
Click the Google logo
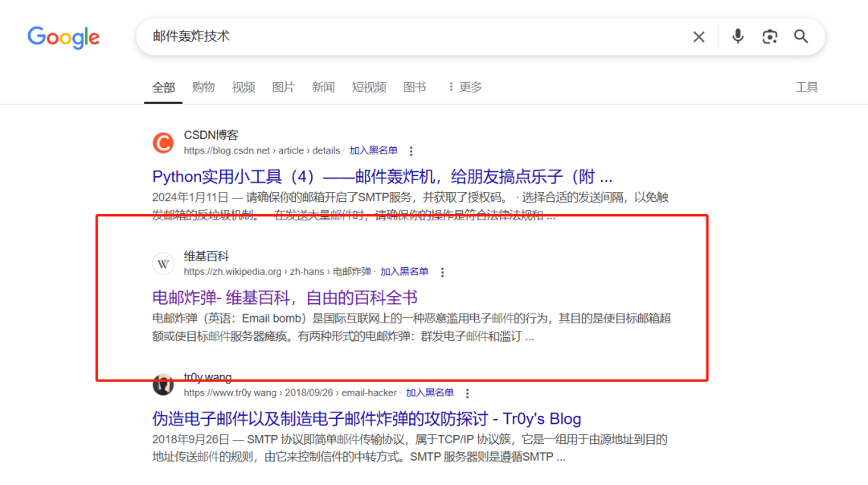[x=63, y=38]
